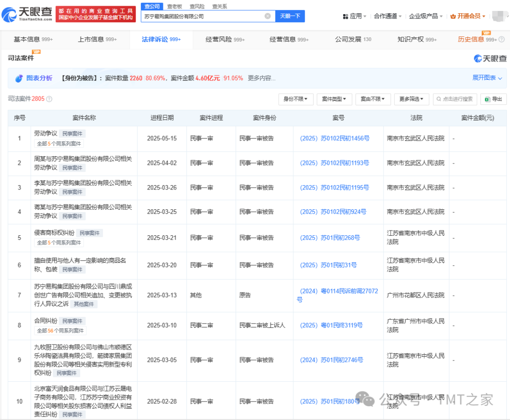The height and width of the screenshot is (420, 510).
Task: Open the 开通会员 membership menu
Action: click(x=468, y=16)
